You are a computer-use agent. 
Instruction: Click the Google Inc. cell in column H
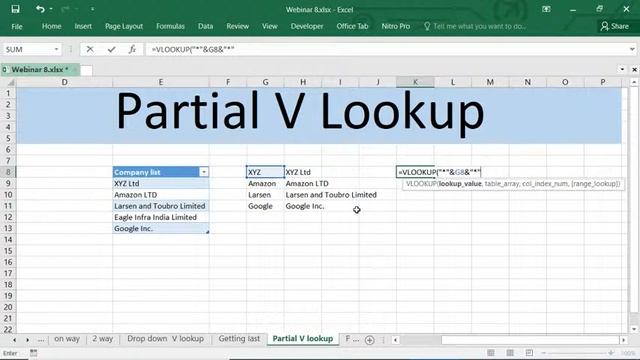tap(303, 206)
